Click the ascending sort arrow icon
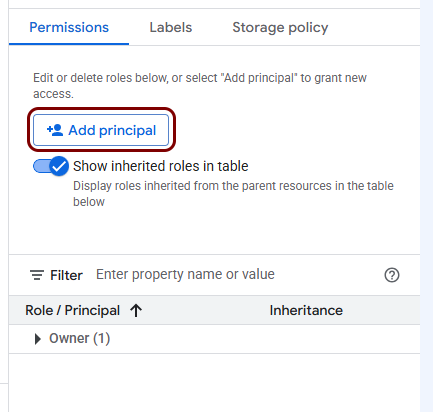 (136, 311)
